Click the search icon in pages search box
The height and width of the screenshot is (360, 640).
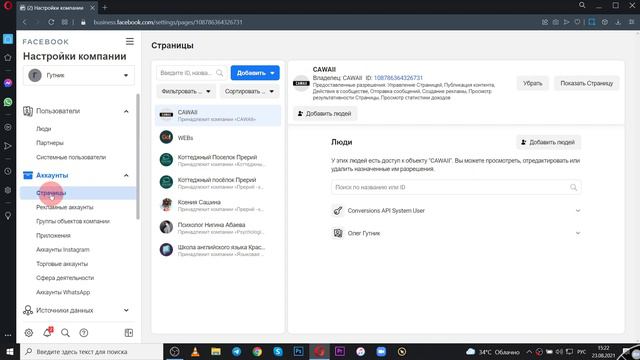pos(220,73)
